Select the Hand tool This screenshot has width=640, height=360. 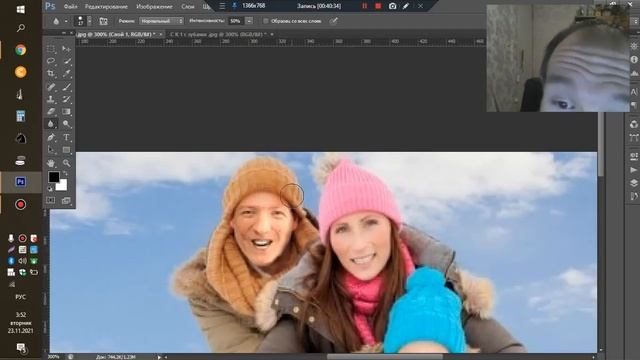click(51, 163)
